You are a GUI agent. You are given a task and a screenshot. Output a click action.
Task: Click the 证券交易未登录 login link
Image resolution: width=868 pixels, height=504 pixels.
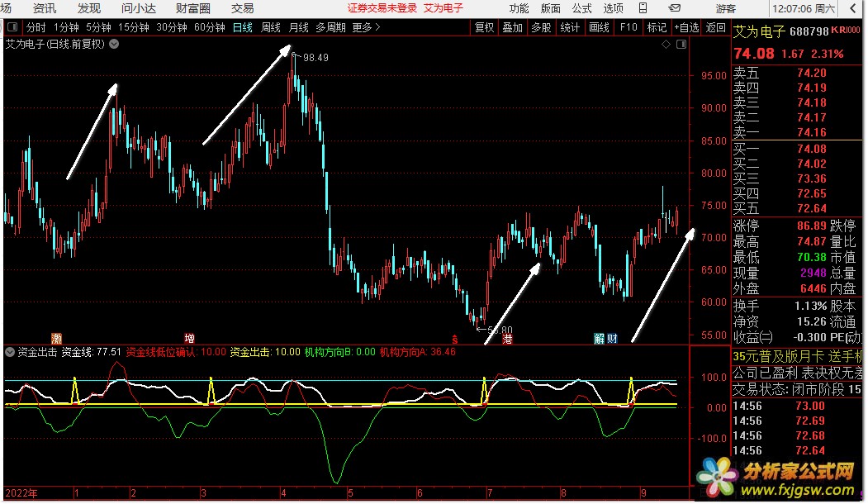click(x=382, y=8)
